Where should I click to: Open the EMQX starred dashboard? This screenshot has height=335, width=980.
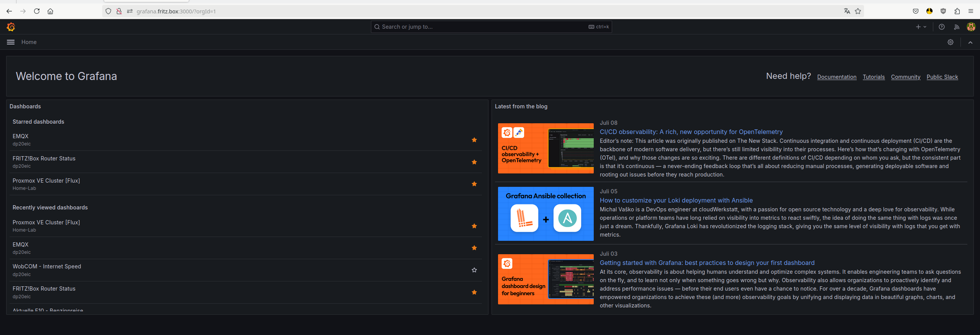[x=21, y=136]
